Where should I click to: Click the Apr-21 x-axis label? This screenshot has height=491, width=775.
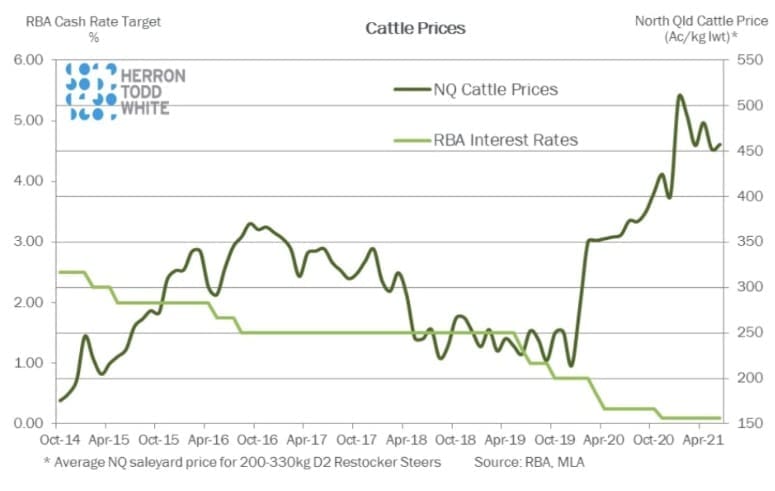703,440
